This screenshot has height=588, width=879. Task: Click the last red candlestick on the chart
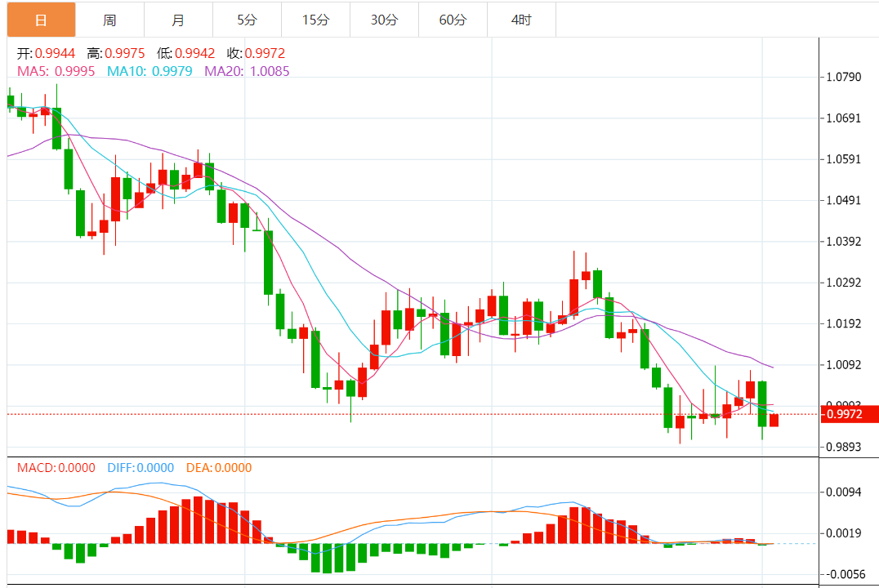(774, 421)
